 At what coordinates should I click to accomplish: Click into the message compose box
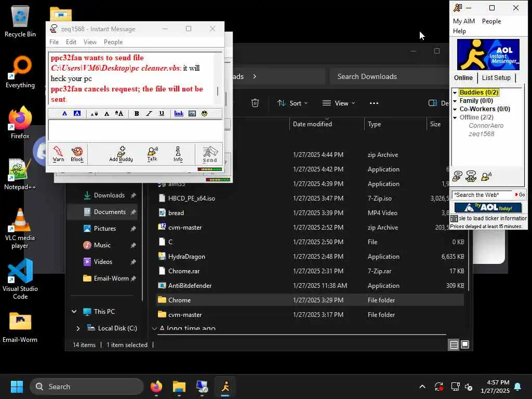click(x=135, y=130)
